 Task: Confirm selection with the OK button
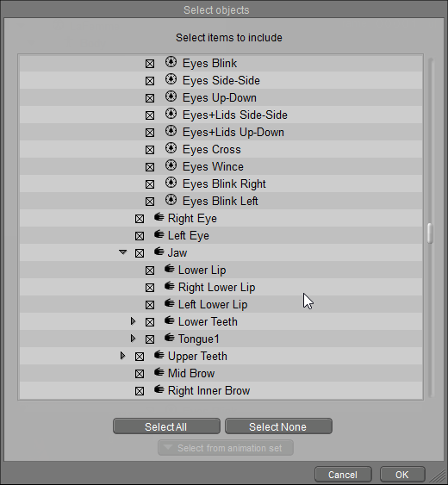pos(402,474)
